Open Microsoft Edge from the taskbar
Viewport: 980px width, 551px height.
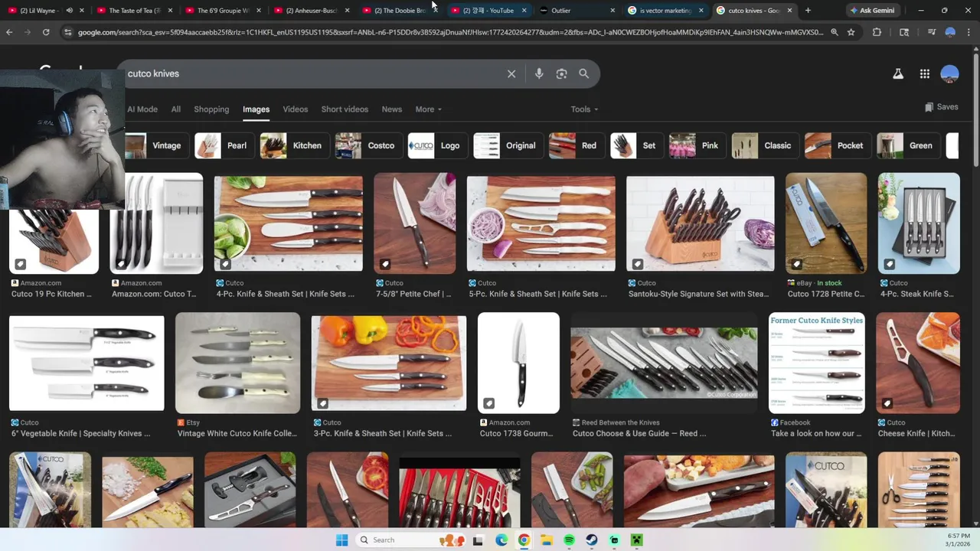[501, 540]
